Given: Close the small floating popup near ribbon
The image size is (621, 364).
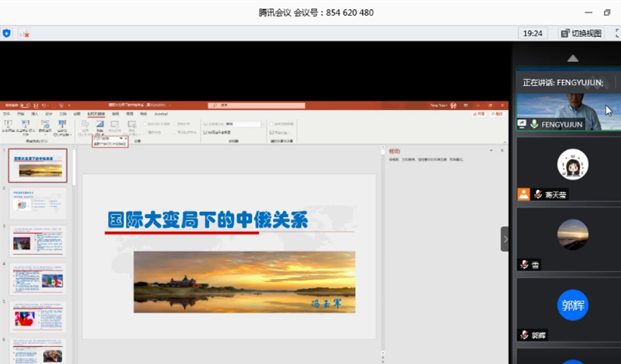Looking at the screenshot, I should click(x=126, y=138).
